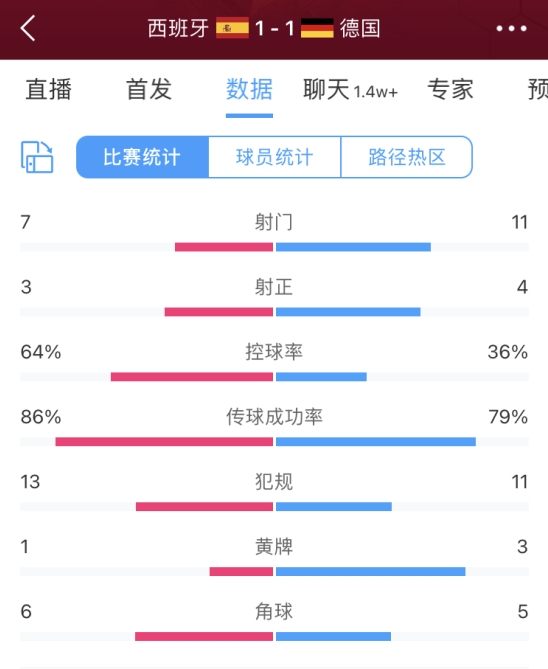
Task: Select the 比赛统计 segment
Action: pyautogui.click(x=143, y=157)
